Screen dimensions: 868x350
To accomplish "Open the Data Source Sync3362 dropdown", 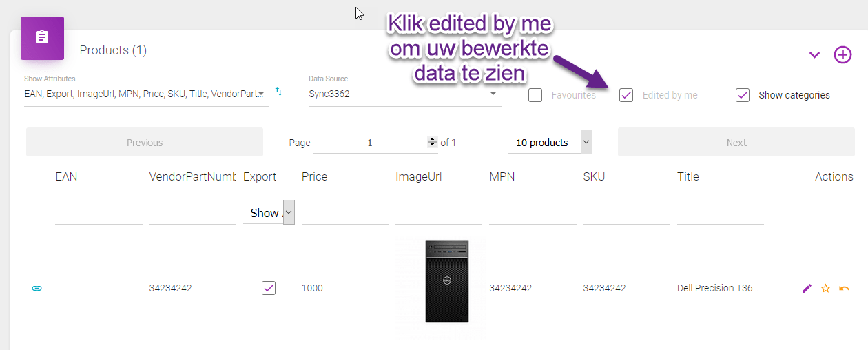I will click(x=404, y=94).
